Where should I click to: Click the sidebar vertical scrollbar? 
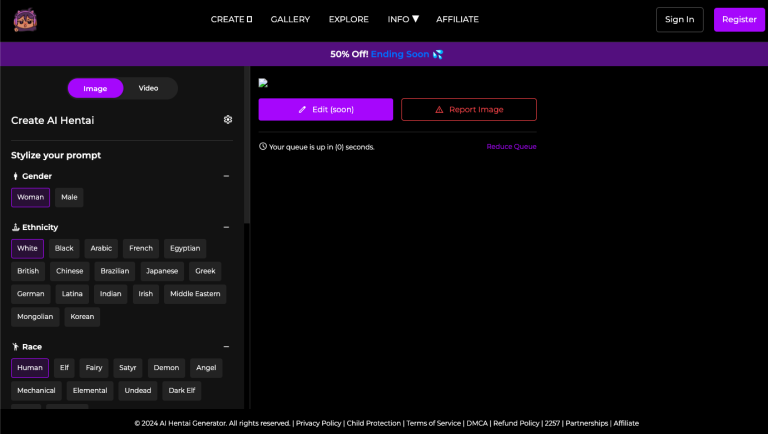point(247,150)
